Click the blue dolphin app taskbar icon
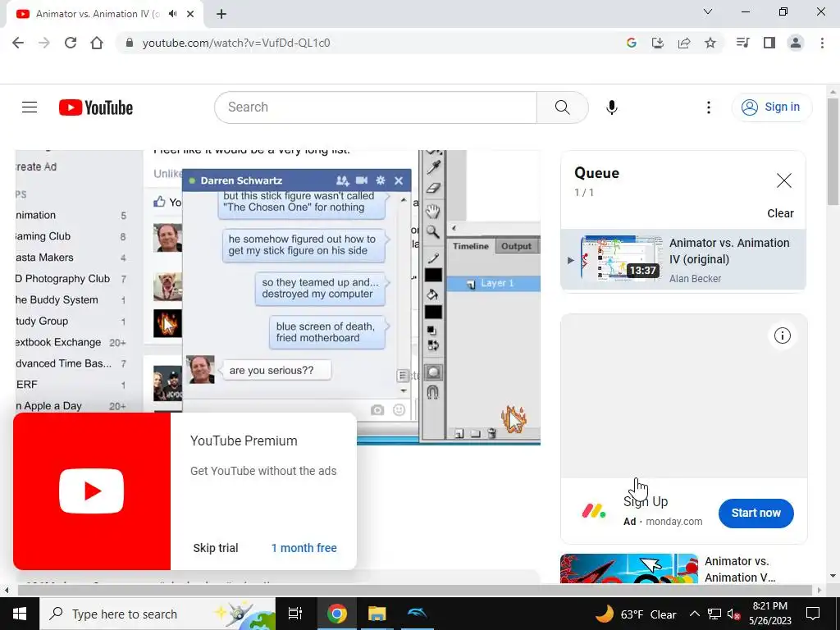The image size is (840, 630). point(417,614)
